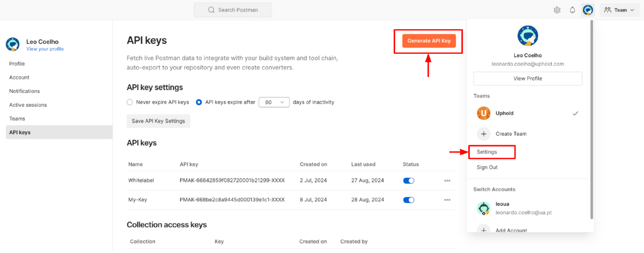Open options menu for Whitelabel key

(x=447, y=180)
